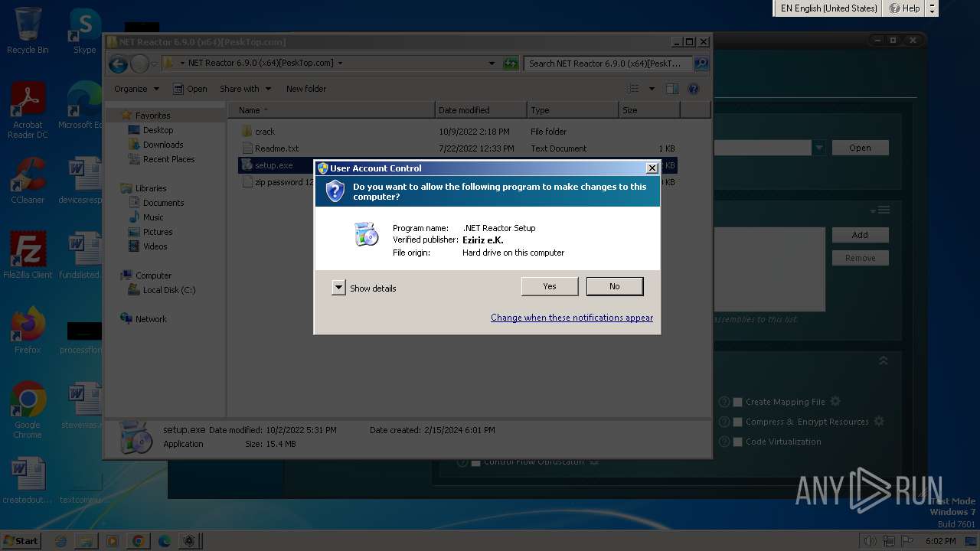Click the .NET Reactor Setup installer icon

tap(367, 234)
